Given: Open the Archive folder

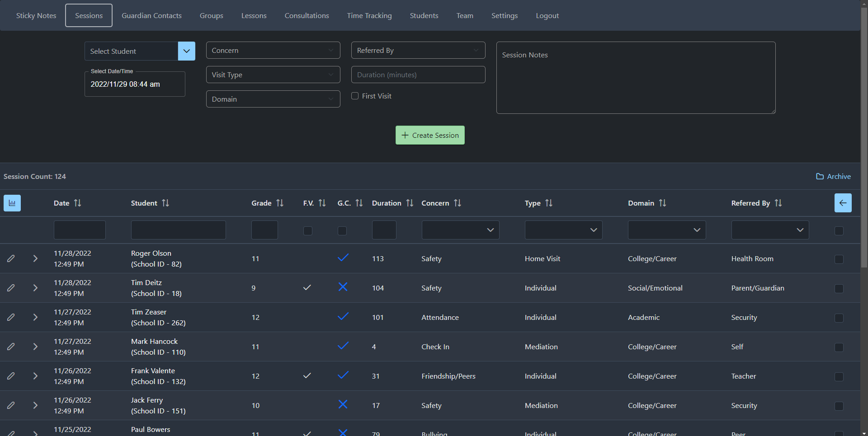Looking at the screenshot, I should [833, 176].
